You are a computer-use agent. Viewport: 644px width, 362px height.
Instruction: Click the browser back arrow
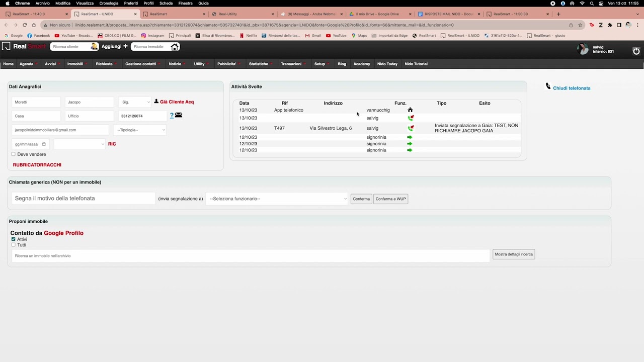(7, 25)
